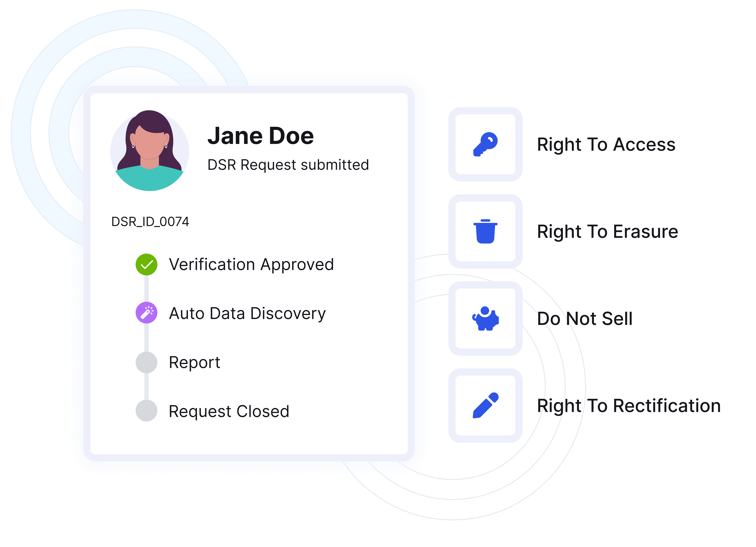Open the Right To Rectification label
Screen dimensions: 756x547
coord(629,406)
